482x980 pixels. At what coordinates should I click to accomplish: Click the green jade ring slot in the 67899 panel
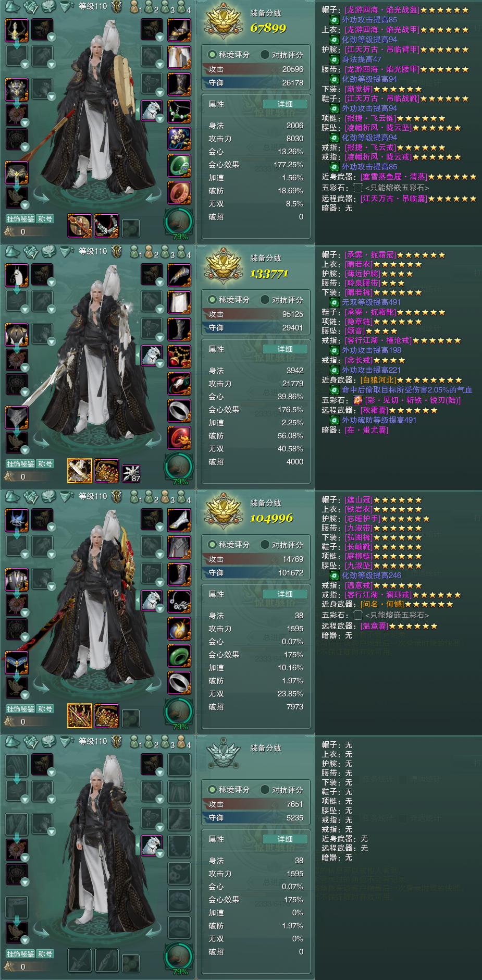point(179,166)
